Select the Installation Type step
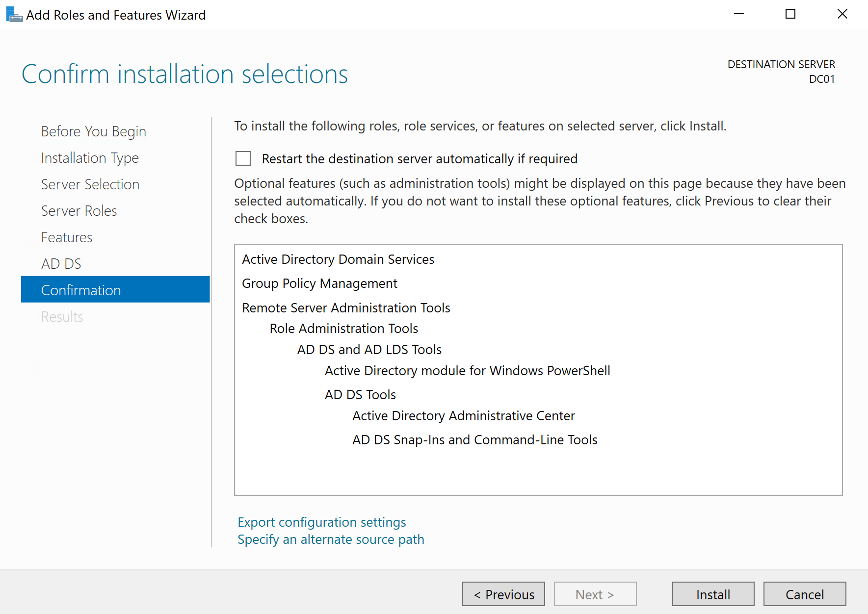Image resolution: width=868 pixels, height=614 pixels. pos(90,157)
